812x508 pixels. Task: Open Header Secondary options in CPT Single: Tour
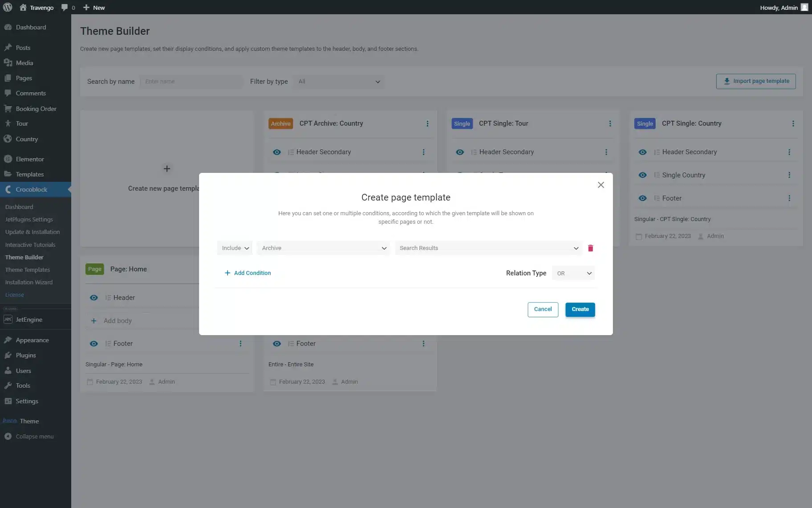[606, 152]
